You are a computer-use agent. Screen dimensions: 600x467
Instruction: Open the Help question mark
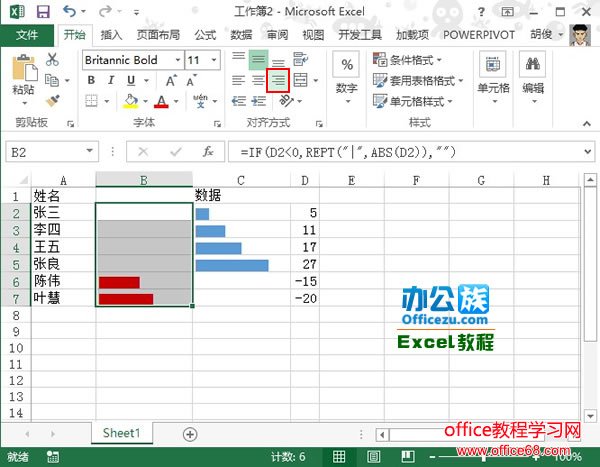tap(481, 12)
